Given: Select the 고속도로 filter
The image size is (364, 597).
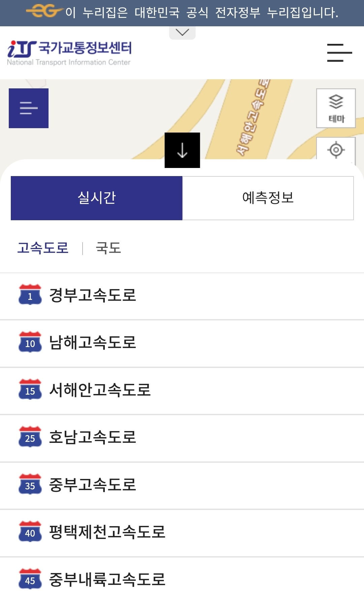Looking at the screenshot, I should [43, 248].
